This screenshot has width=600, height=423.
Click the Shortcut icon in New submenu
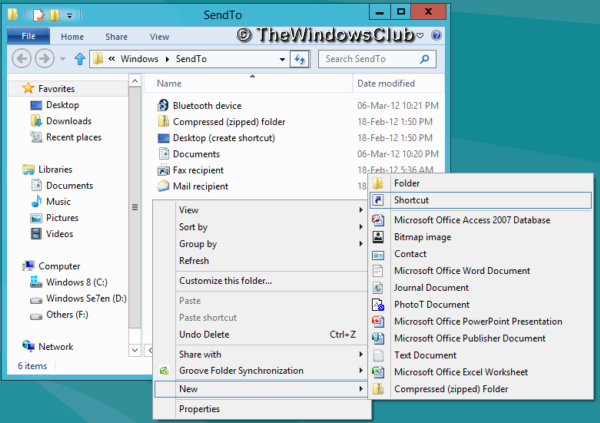pyautogui.click(x=378, y=200)
